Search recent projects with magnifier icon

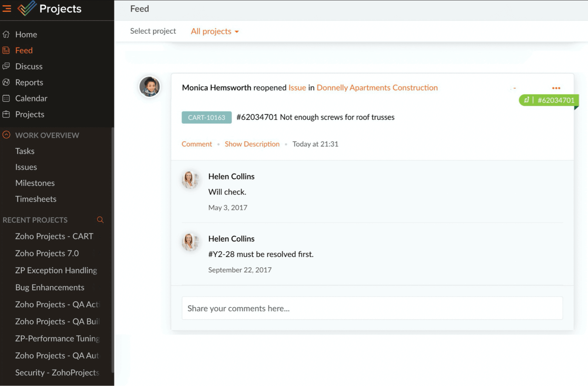point(100,220)
